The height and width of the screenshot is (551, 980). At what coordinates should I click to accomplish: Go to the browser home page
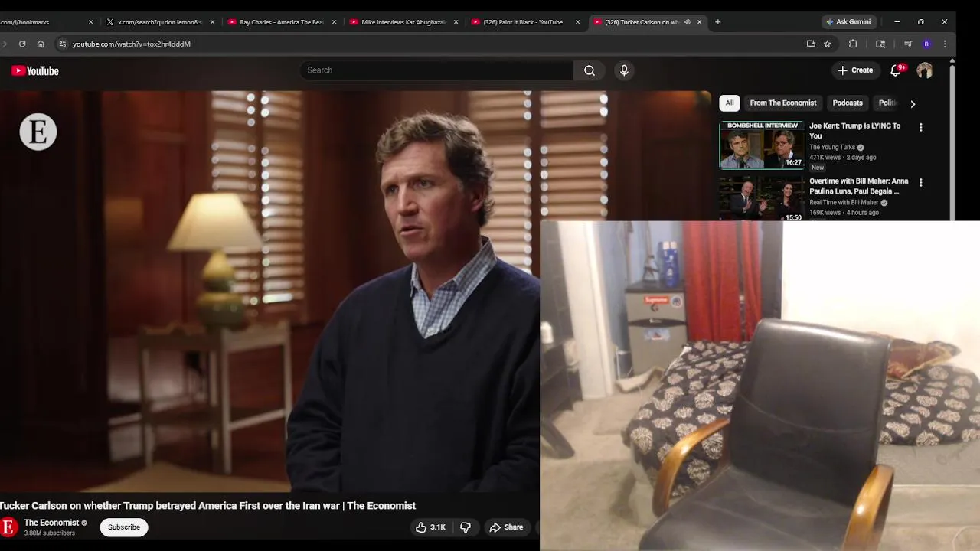[x=41, y=44]
